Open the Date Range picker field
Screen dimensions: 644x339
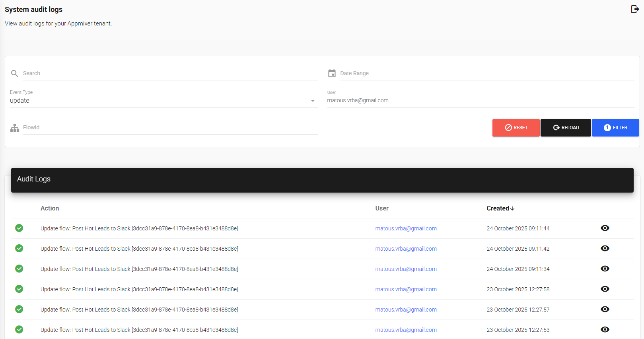point(487,74)
